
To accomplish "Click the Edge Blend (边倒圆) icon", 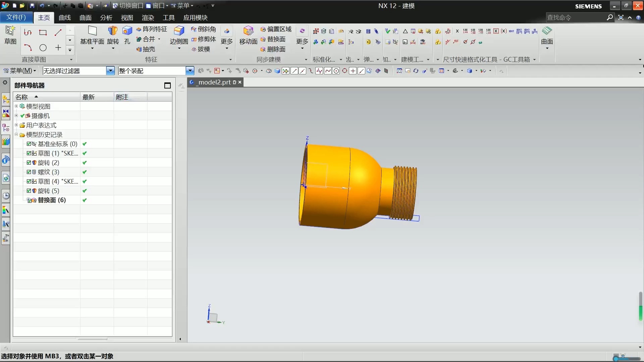I will (179, 31).
